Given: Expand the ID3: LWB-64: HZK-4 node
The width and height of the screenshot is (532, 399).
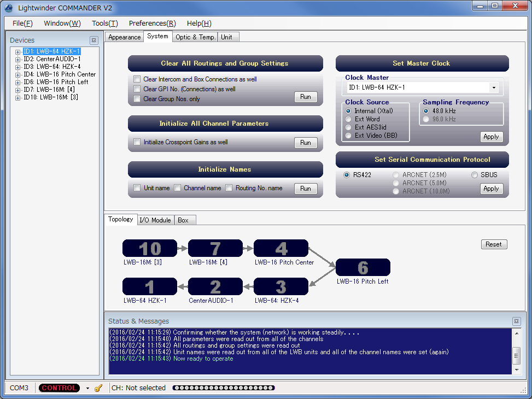Looking at the screenshot, I should tap(17, 67).
